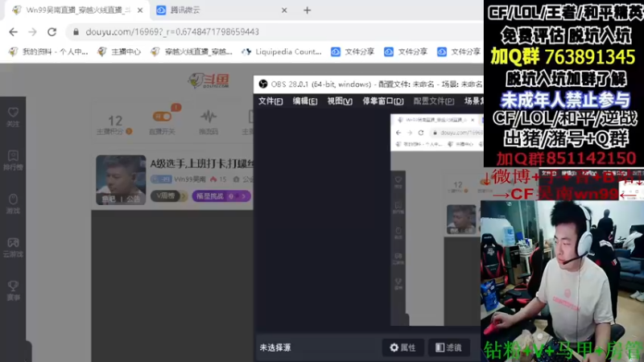Click the red notification badge above 直播开关
This screenshot has width=644, height=362.
tap(176, 108)
